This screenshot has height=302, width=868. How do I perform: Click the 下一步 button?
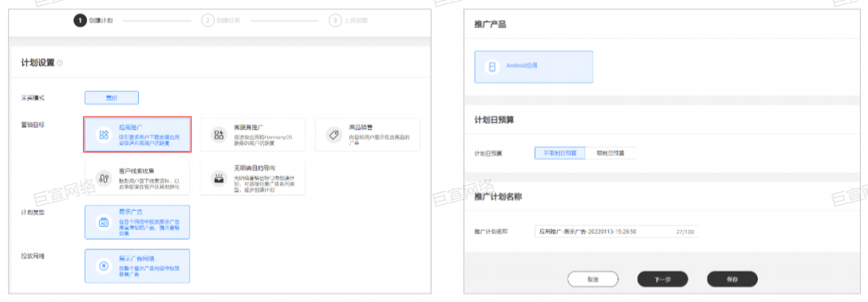(663, 280)
